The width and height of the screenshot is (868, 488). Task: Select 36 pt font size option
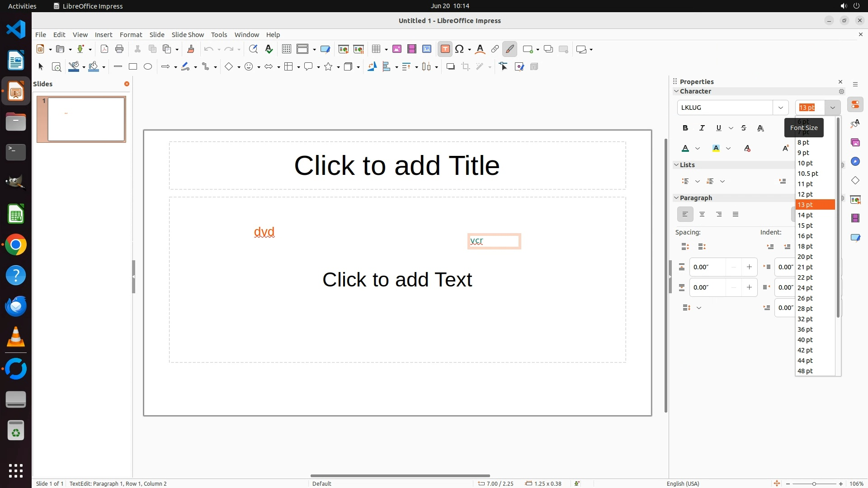click(805, 329)
